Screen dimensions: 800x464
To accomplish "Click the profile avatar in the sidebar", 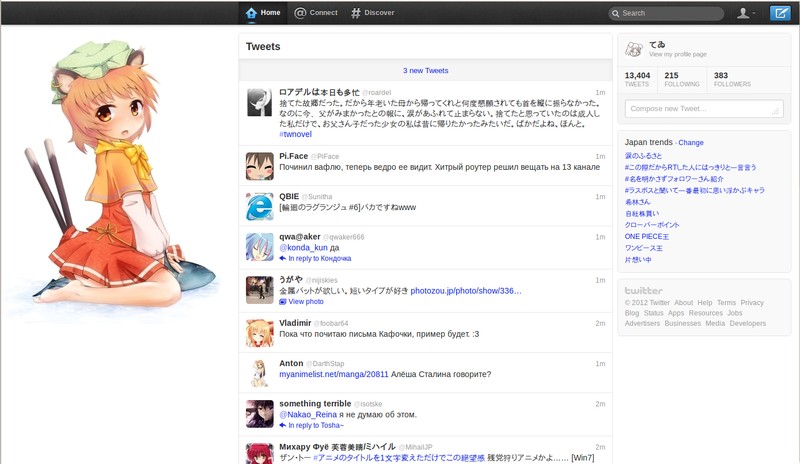I will [634, 49].
